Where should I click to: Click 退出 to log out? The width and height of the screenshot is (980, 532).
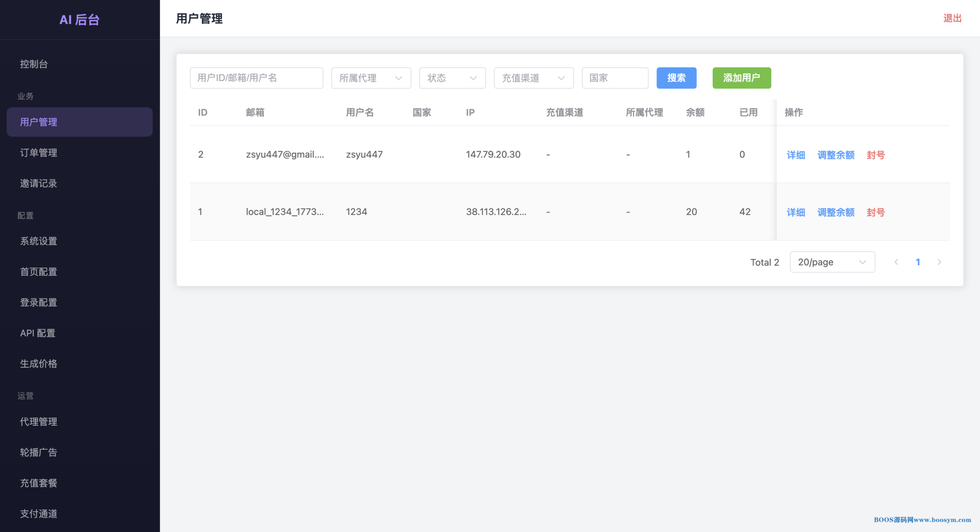(952, 18)
